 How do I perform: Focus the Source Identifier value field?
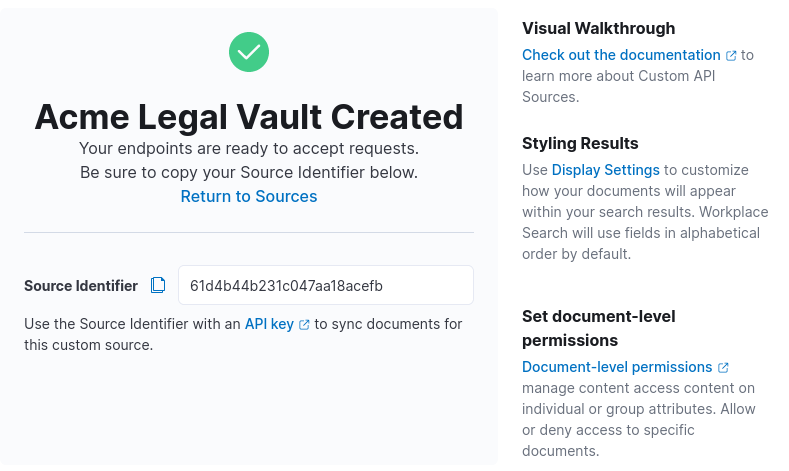pos(325,285)
